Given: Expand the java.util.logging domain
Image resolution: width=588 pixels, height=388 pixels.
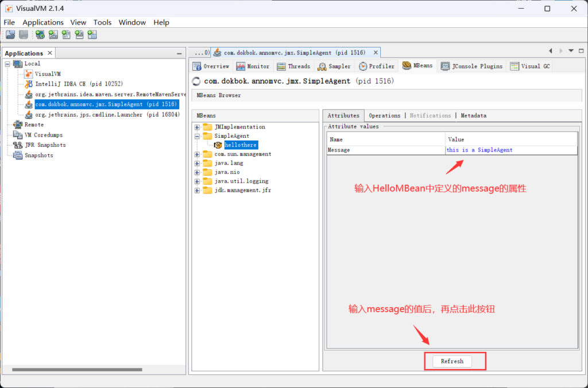Looking at the screenshot, I should 197,181.
